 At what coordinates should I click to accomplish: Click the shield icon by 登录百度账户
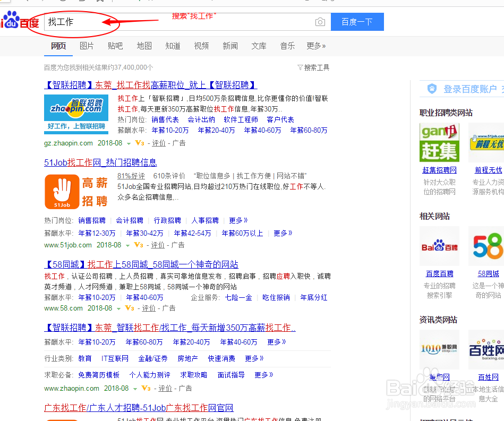click(432, 89)
